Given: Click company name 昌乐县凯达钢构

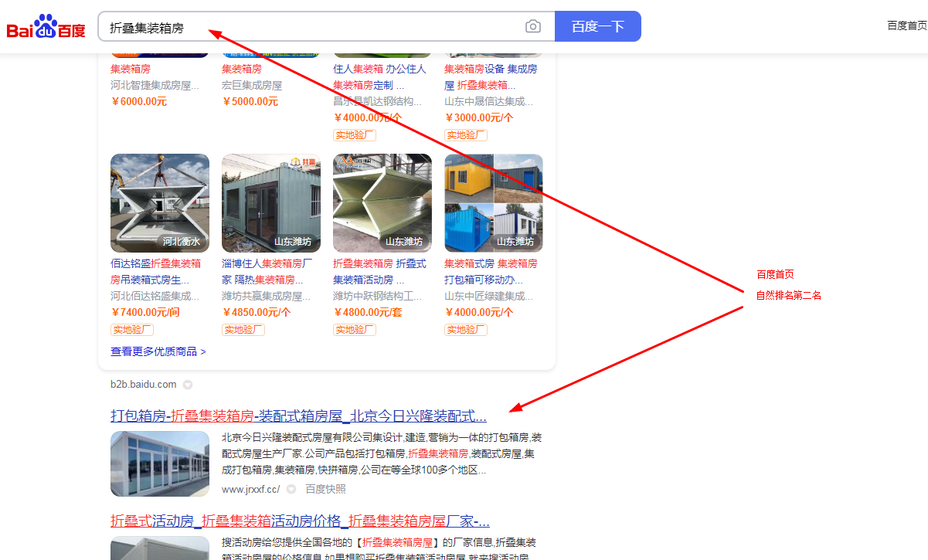Looking at the screenshot, I should 378,101.
